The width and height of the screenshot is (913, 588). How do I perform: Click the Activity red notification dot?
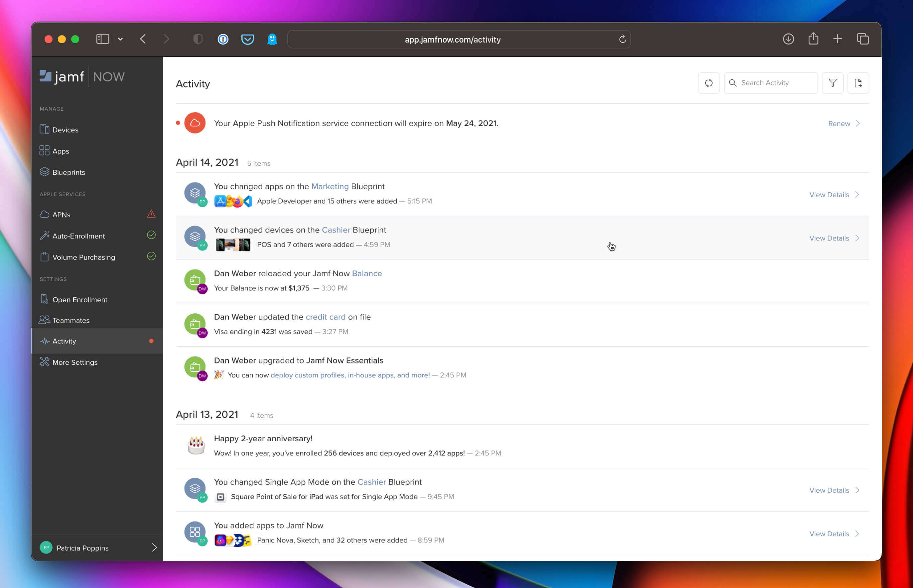(x=151, y=341)
